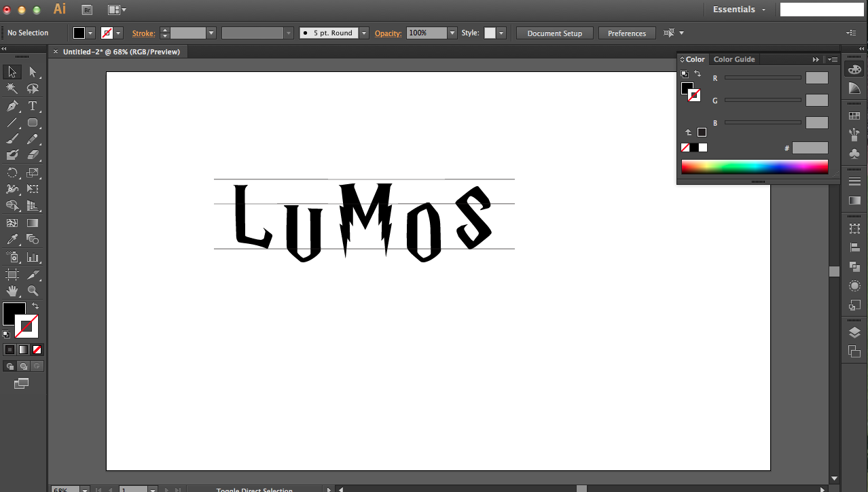Pick the Eyedropper tool
This screenshot has height=492, width=868.
12,239
